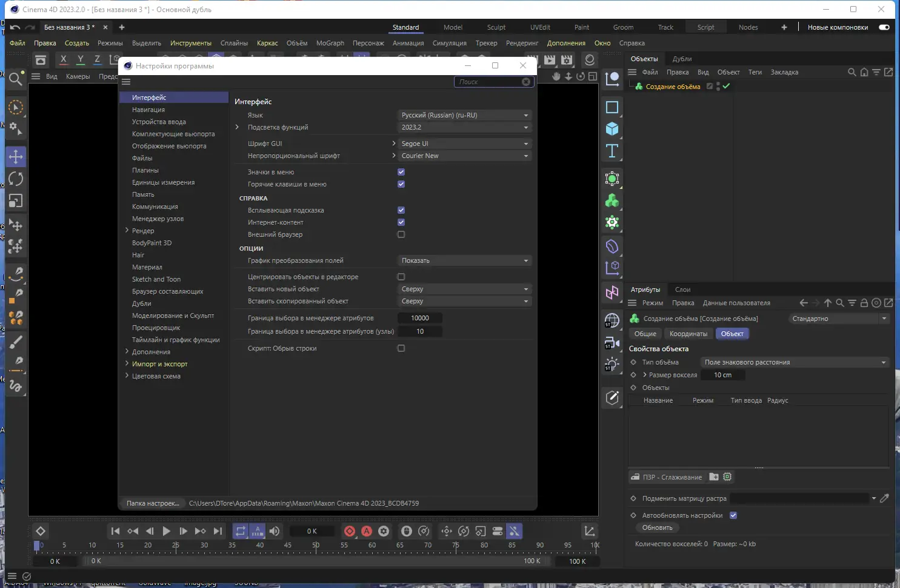
Task: Disable 'Всплывающая подсказка' checkbox
Action: coord(401,210)
